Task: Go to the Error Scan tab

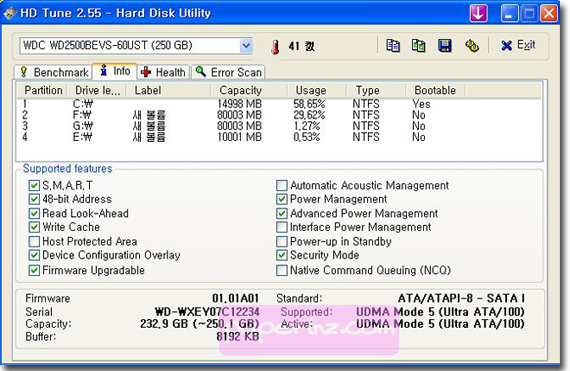Action: pyautogui.click(x=228, y=72)
